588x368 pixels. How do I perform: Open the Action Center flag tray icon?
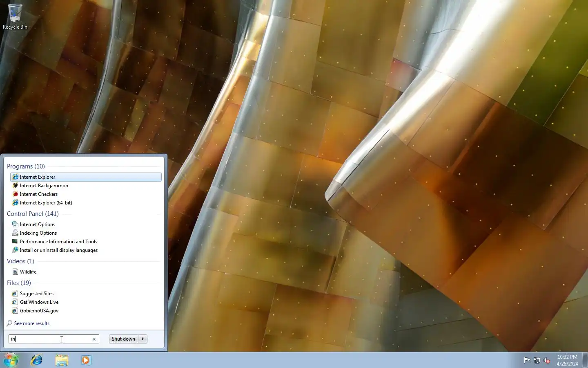pos(527,360)
